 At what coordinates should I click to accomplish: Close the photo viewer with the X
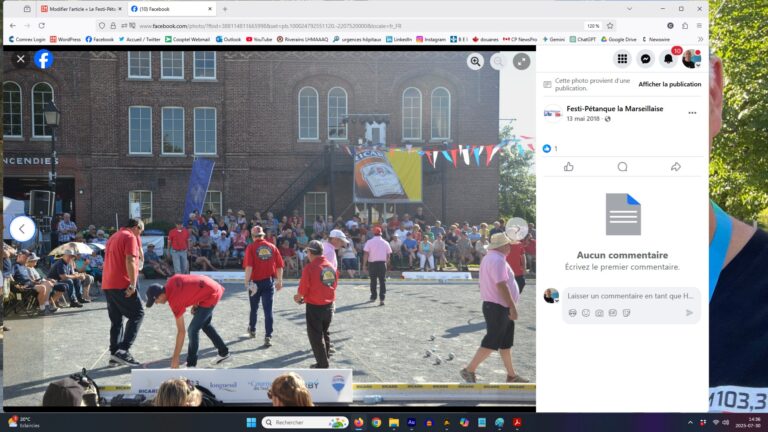(x=20, y=59)
